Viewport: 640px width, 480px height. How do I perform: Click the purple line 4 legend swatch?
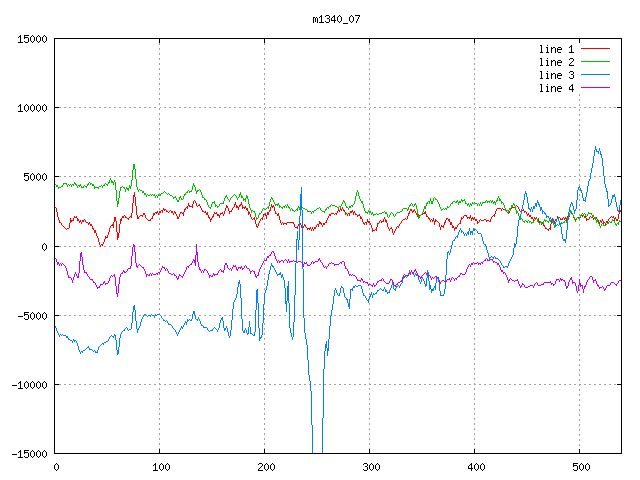595,88
